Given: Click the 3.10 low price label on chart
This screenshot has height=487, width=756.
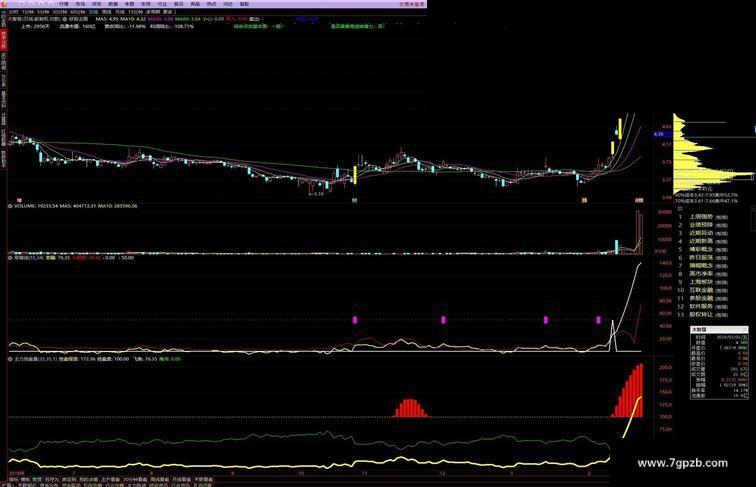Looking at the screenshot, I should [x=316, y=194].
